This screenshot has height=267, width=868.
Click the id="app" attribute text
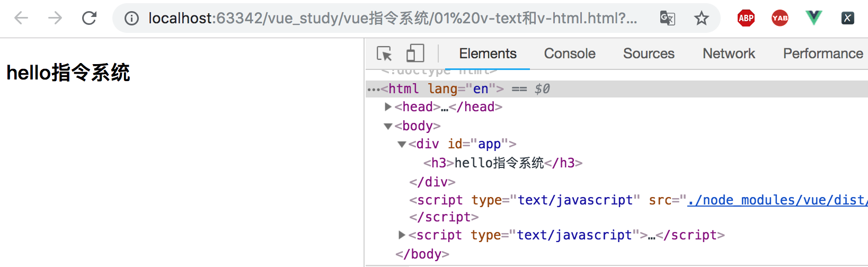(478, 144)
